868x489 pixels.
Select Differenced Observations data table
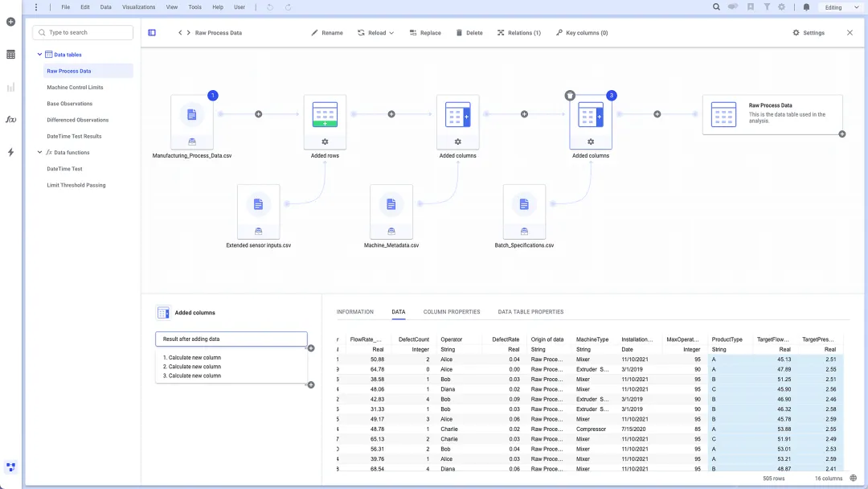coord(77,120)
